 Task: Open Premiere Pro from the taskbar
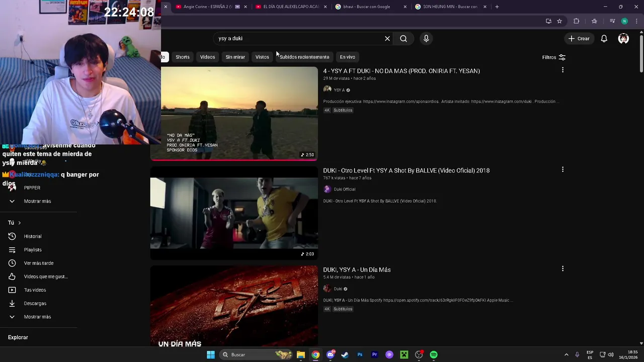pos(374,355)
